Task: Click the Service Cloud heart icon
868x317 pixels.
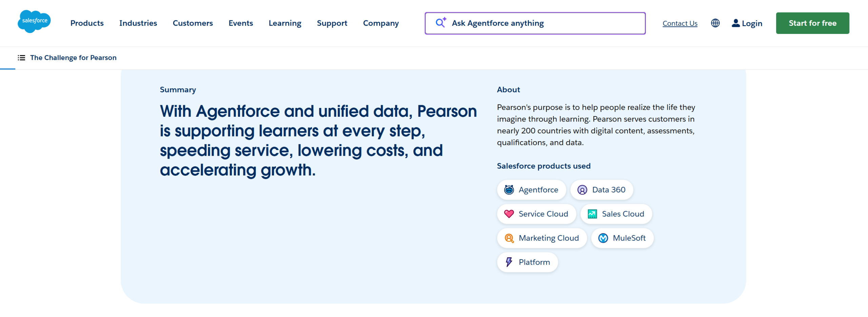Action: (x=509, y=214)
